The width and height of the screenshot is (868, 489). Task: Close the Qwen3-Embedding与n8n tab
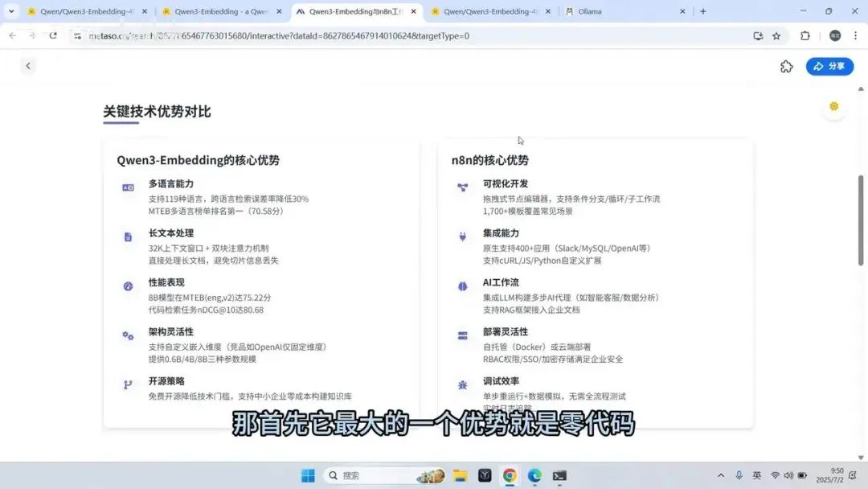413,11
